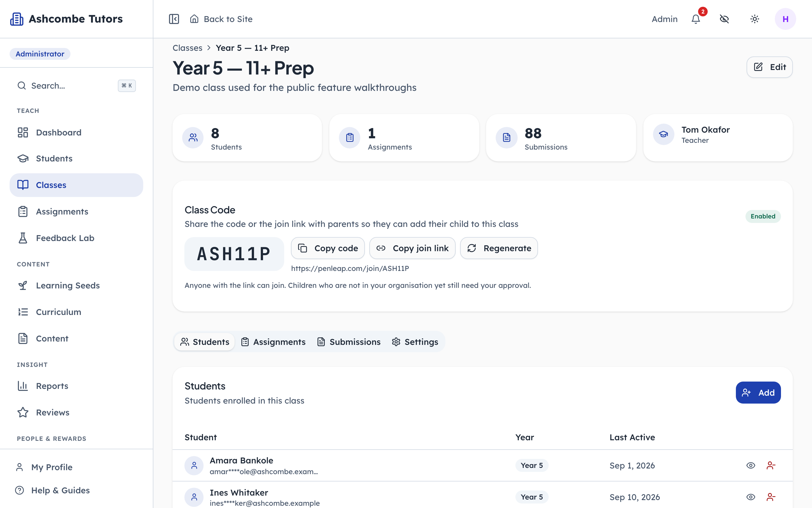Viewport: 812px width, 508px height.
Task: Go Back to Site
Action: [221, 19]
